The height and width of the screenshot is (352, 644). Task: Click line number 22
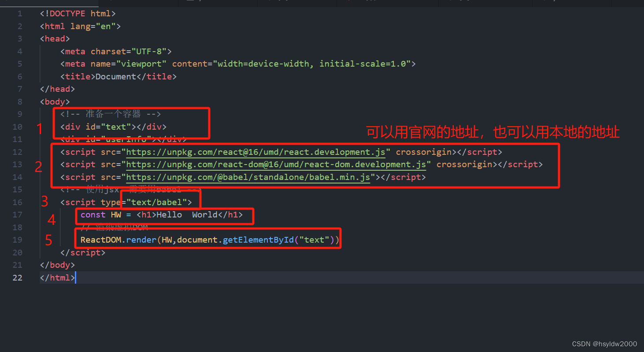coord(17,277)
